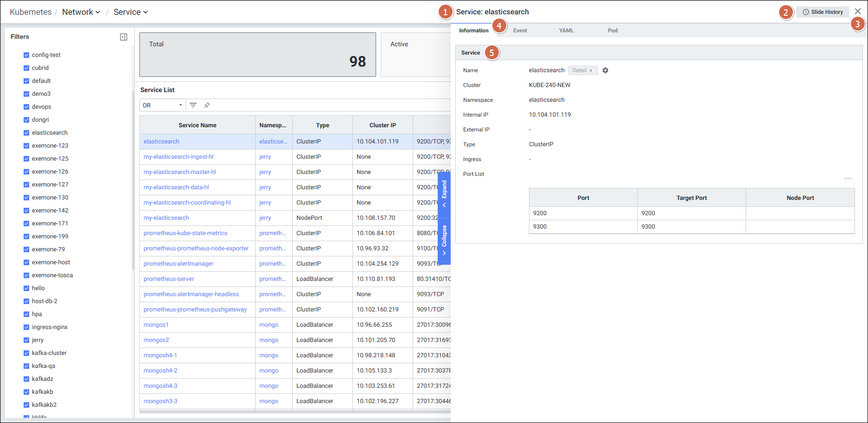Collapse the Filters panel icon

tap(124, 37)
